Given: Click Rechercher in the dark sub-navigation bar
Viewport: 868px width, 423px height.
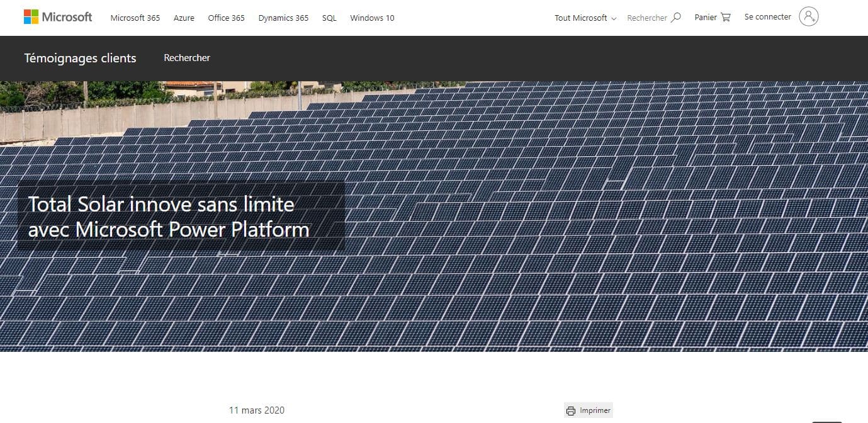Looking at the screenshot, I should coord(187,58).
